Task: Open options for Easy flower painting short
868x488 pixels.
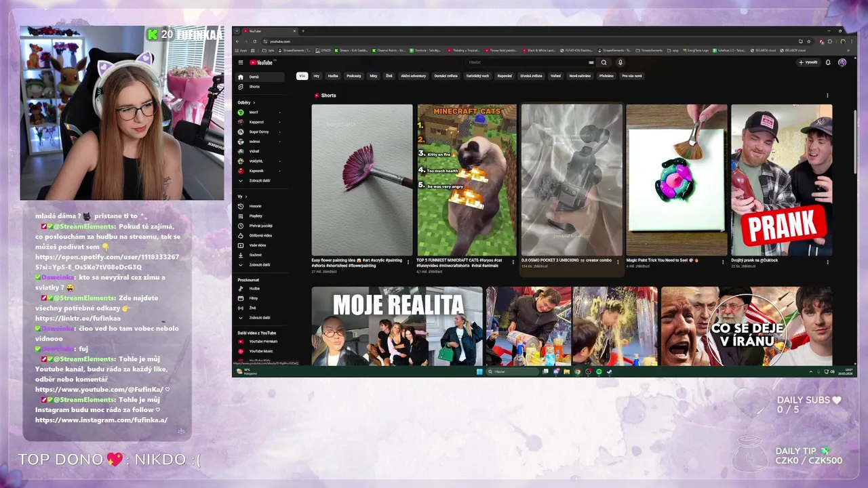Action: pyautogui.click(x=408, y=262)
